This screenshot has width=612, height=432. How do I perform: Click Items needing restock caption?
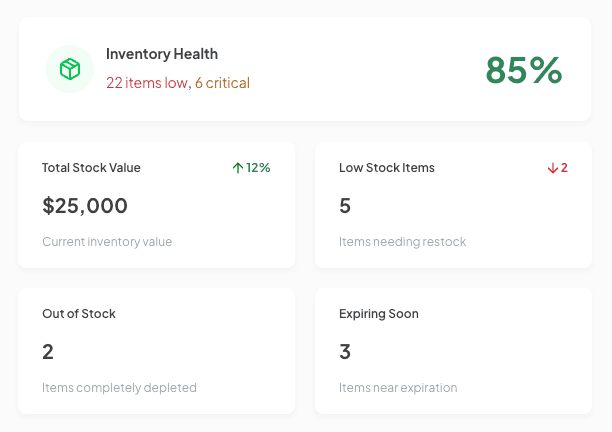[402, 241]
